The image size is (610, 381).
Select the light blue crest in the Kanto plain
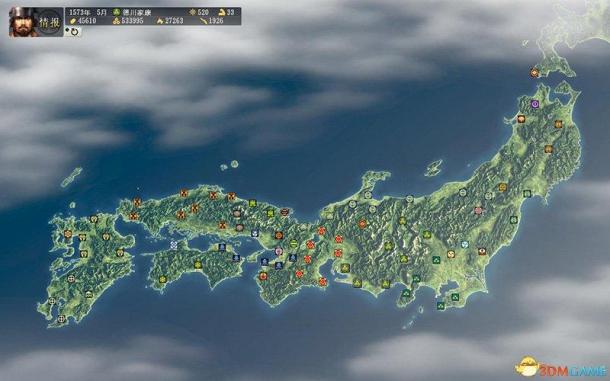pos(465,244)
